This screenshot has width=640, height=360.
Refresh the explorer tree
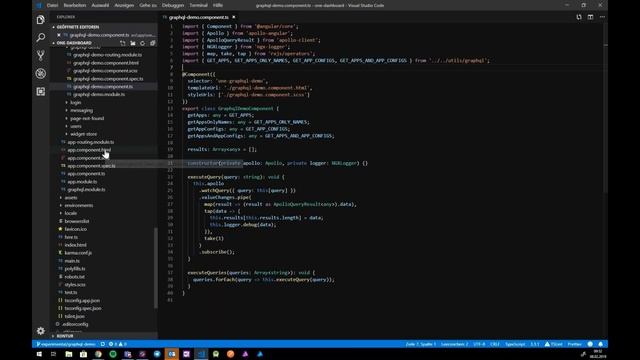pos(142,43)
